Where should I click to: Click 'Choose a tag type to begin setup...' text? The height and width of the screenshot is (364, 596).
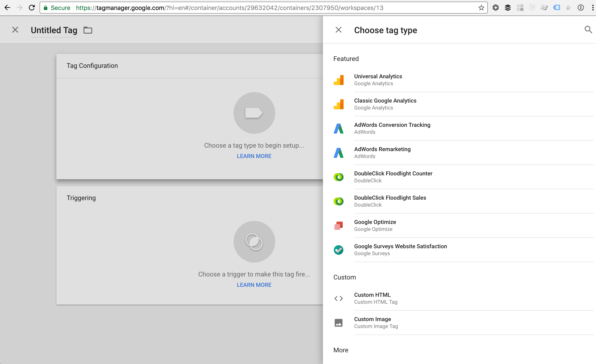[254, 145]
